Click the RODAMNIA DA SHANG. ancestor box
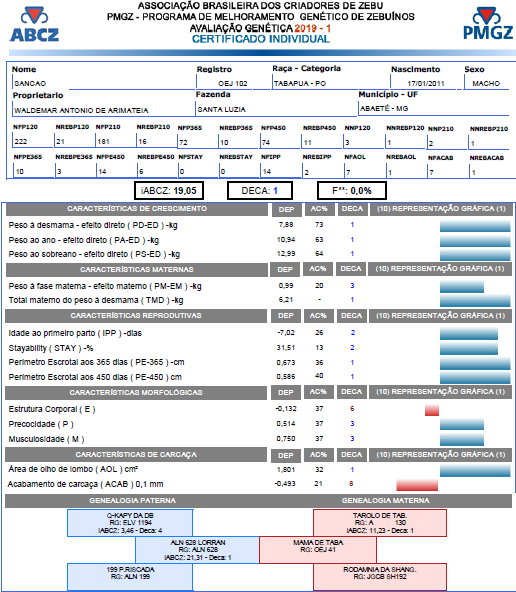Viewport: 516px width, 592px height. pos(380,577)
